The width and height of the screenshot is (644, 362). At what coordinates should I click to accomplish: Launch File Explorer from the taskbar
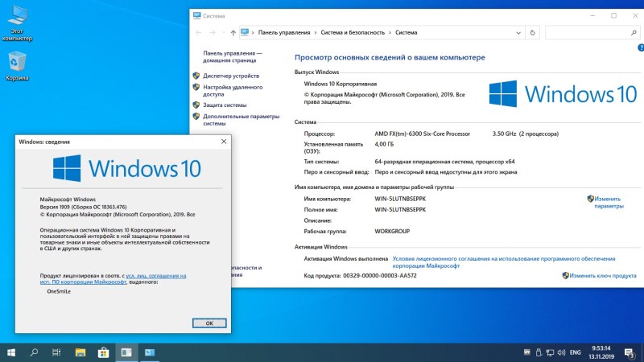click(x=79, y=352)
